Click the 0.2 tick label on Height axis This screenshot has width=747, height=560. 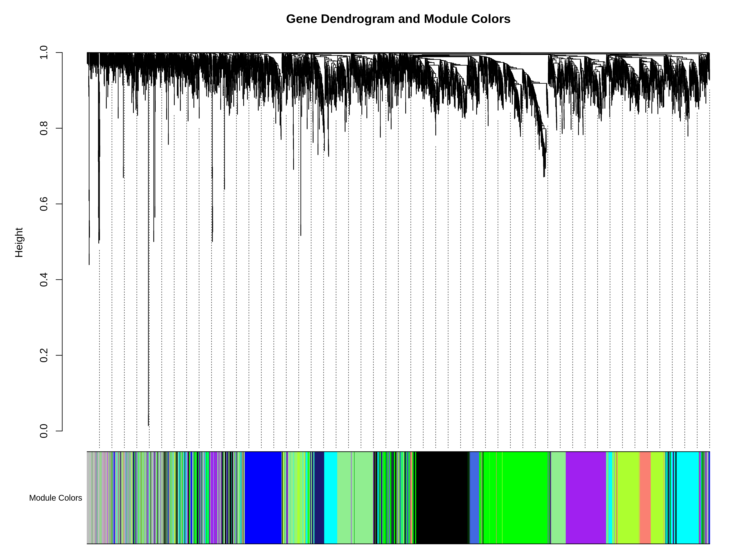tap(44, 355)
